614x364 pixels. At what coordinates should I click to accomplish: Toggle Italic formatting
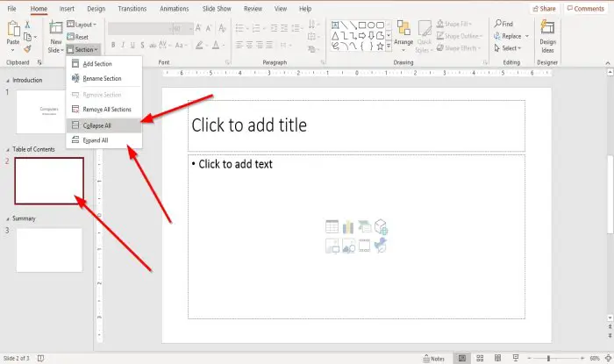[x=123, y=46]
